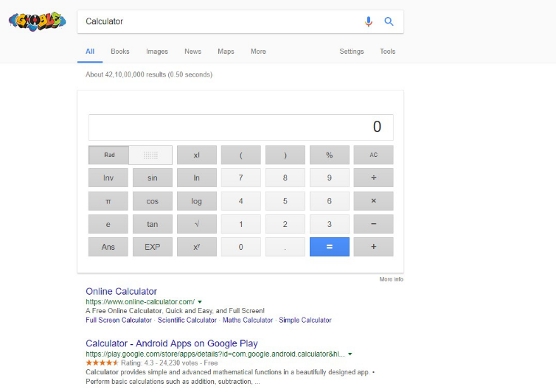This screenshot has width=556, height=392.
Task: Switch calculator to Rad mode
Action: (109, 155)
